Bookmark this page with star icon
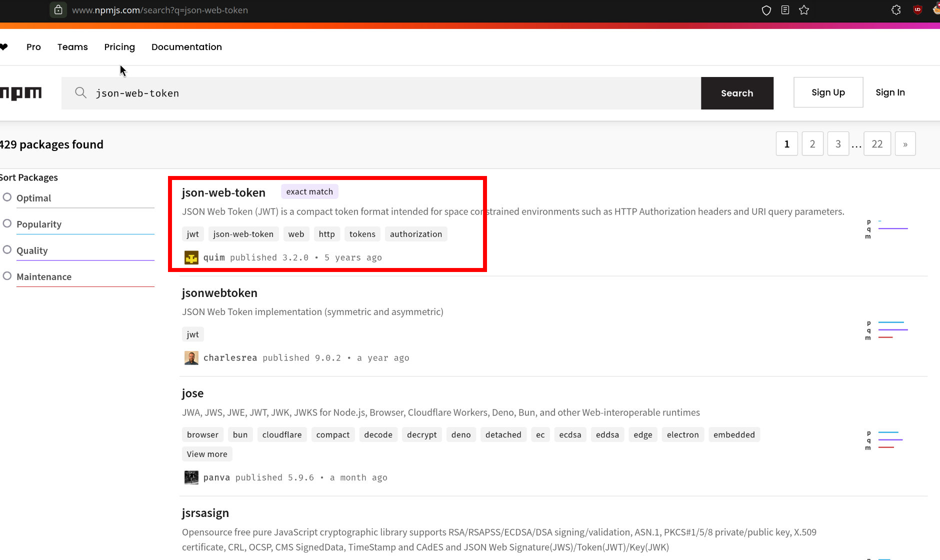The image size is (940, 560). coord(804,10)
